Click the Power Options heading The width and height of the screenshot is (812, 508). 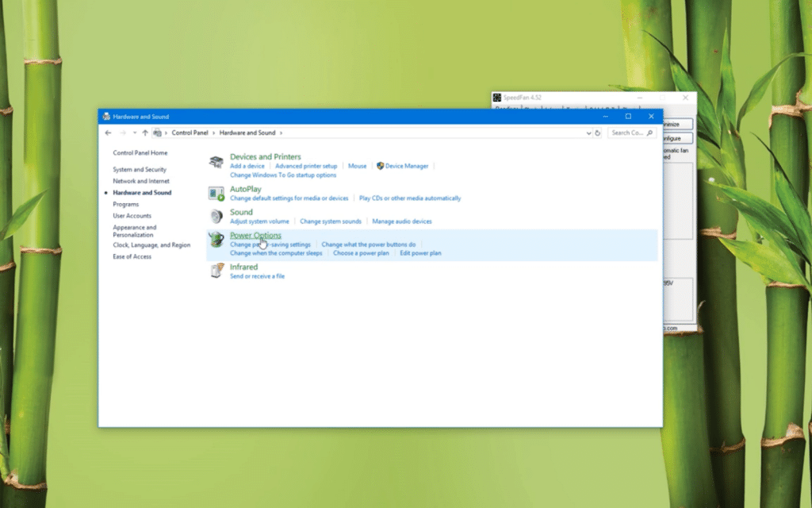[255, 236]
